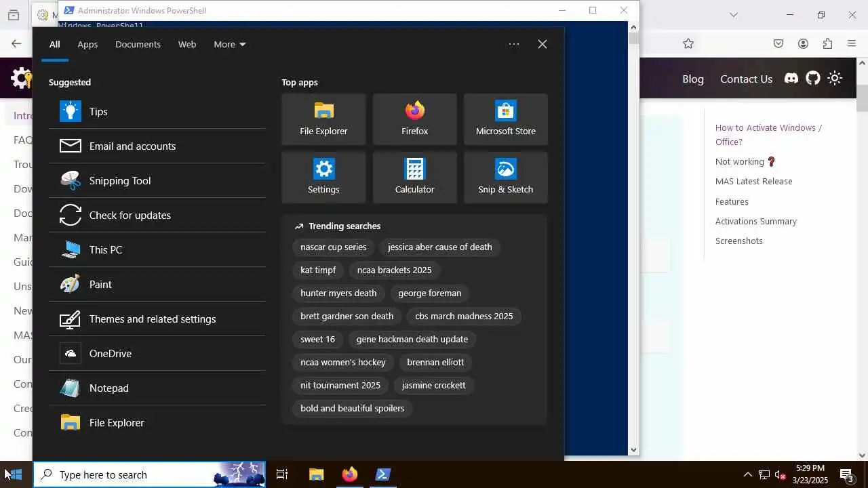Open the notification center

click(847, 474)
